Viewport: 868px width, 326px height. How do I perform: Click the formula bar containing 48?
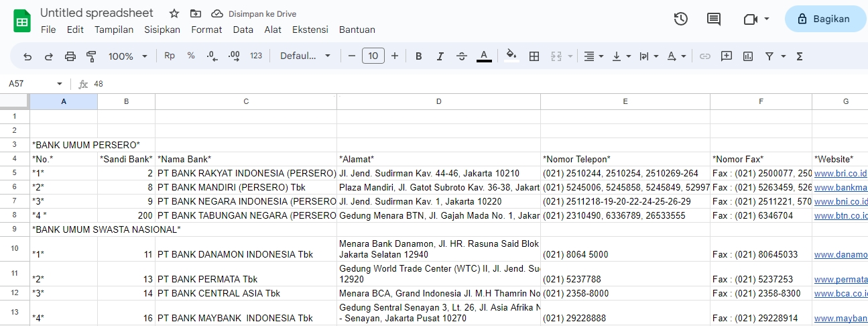coord(479,84)
